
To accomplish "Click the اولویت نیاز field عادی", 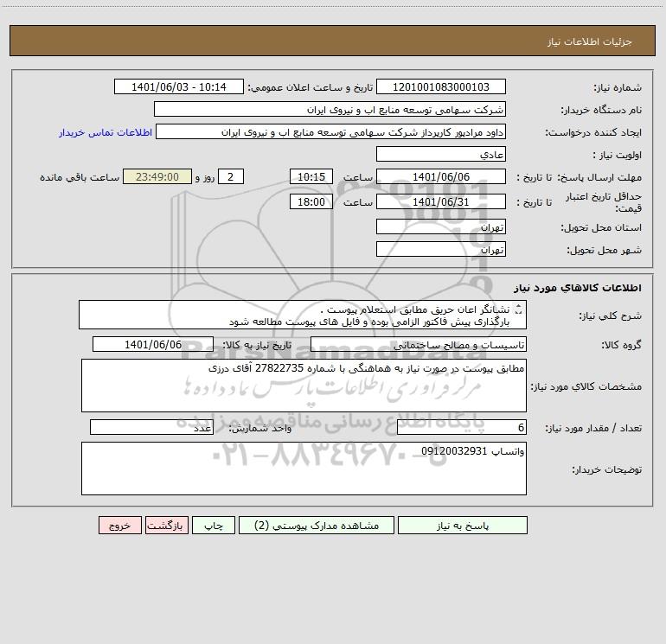I will tap(441, 154).
